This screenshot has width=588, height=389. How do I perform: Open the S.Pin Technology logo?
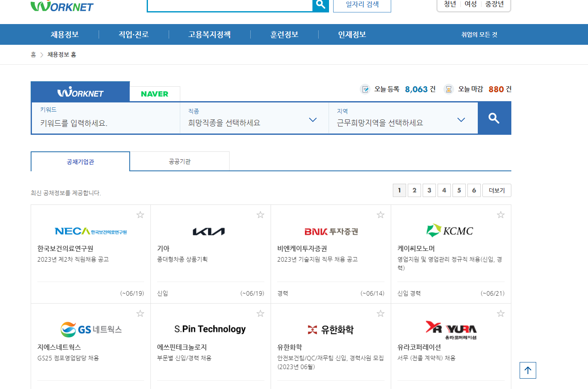[x=210, y=329]
